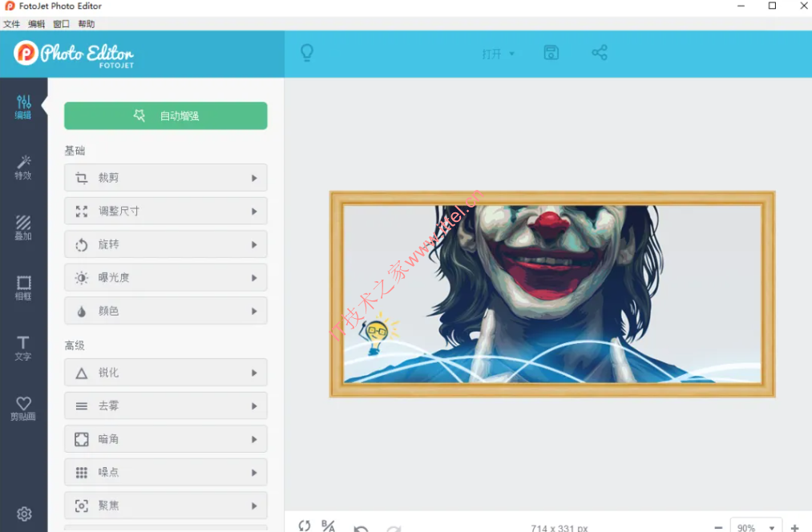Click the 基础 section heading
The height and width of the screenshot is (532, 812).
click(75, 151)
